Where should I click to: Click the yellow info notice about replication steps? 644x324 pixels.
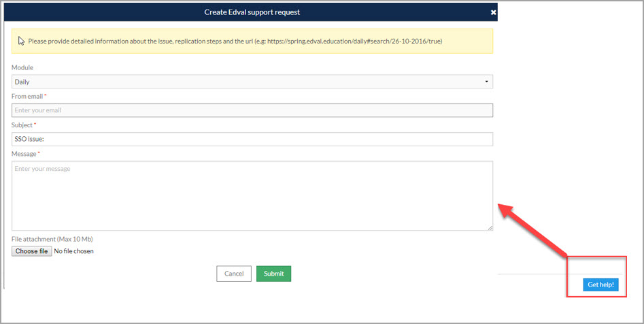(x=252, y=41)
